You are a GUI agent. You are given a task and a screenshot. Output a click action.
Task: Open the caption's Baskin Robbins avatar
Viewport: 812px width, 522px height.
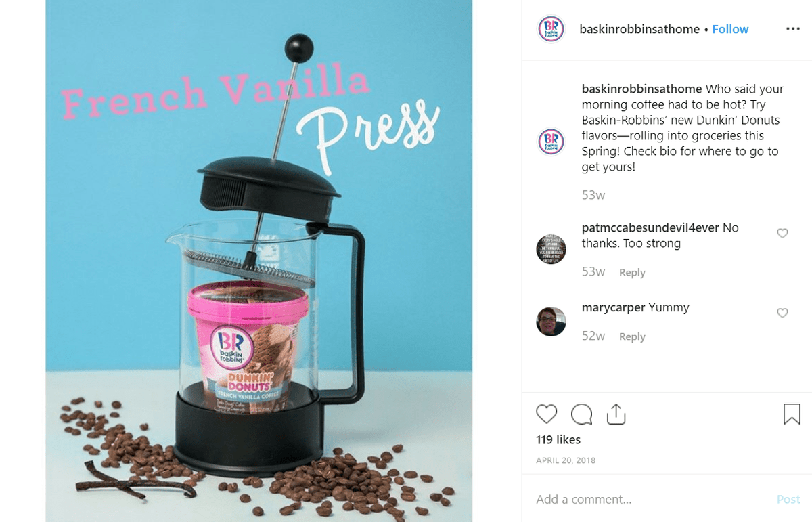point(551,142)
